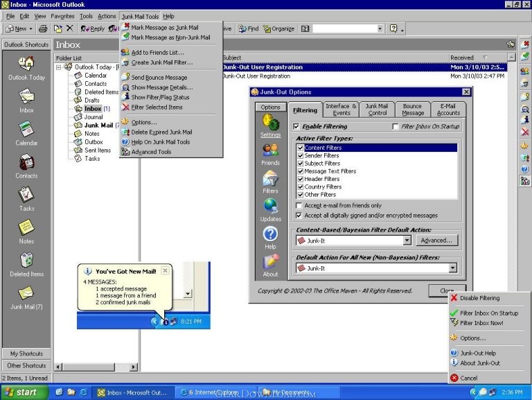Open Help in Junk-Out Options sidebar
Screen dimensions: 532x400
tap(270, 238)
